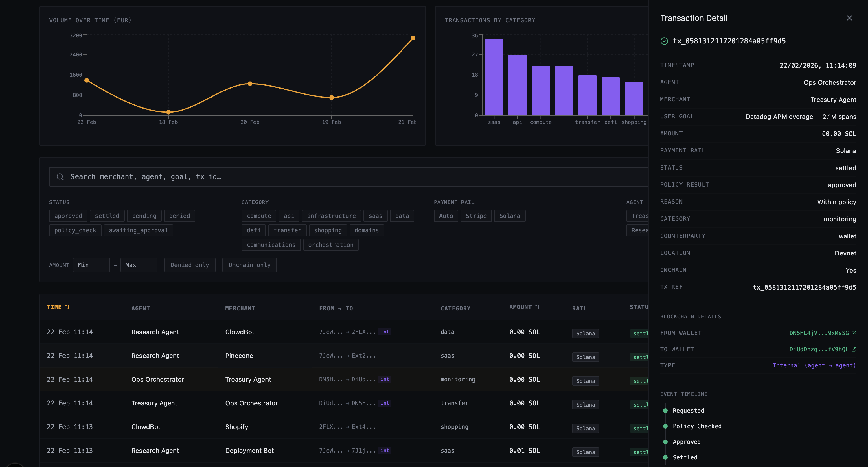Click the saas bar in the category chart

[494, 78]
